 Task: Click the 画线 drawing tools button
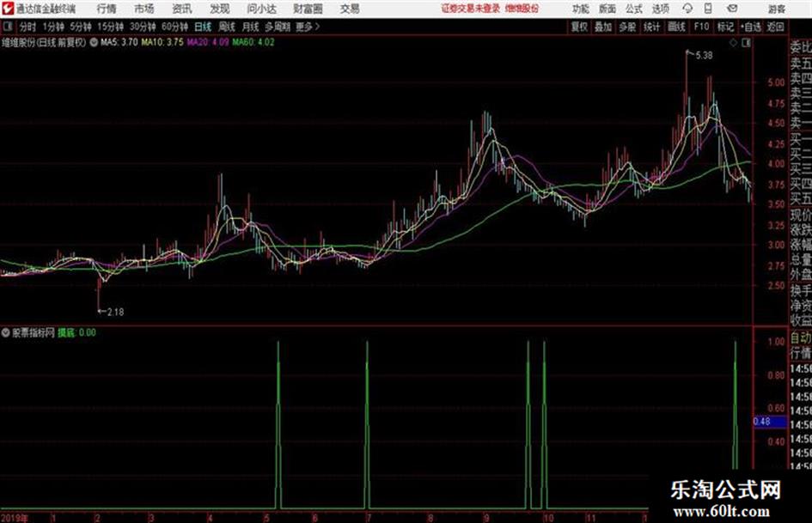pyautogui.click(x=676, y=27)
